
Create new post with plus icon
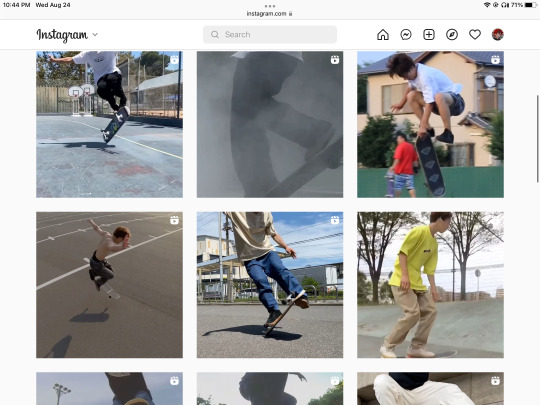(429, 34)
